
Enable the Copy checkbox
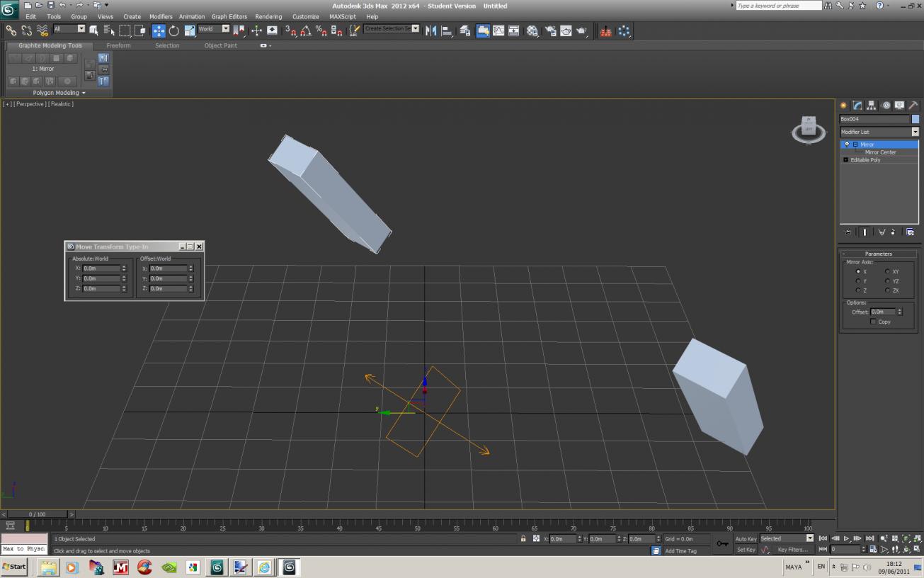[x=873, y=322]
